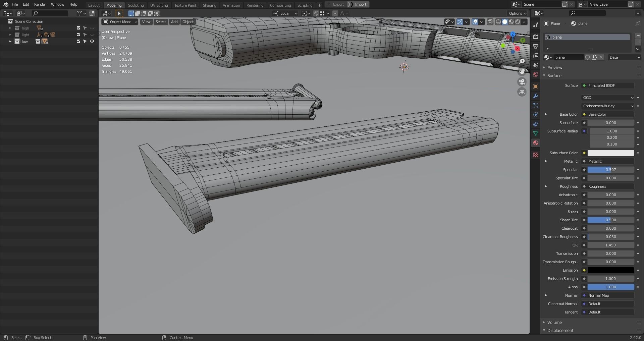Screen dimensions: 644x341
Task: Switch to wireframe viewport shading
Action: pos(498,22)
